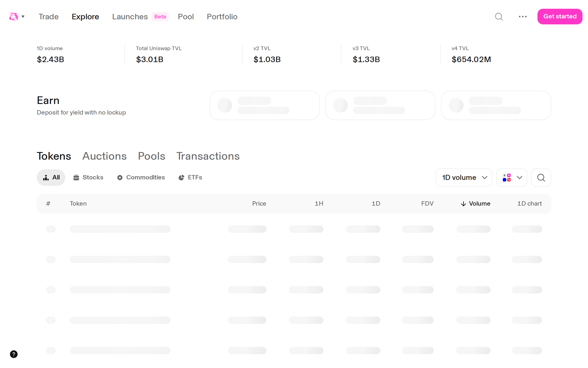Screen dimensions: 588x368
Task: Click the v2 TVL value $1.03B
Action: pos(267,59)
